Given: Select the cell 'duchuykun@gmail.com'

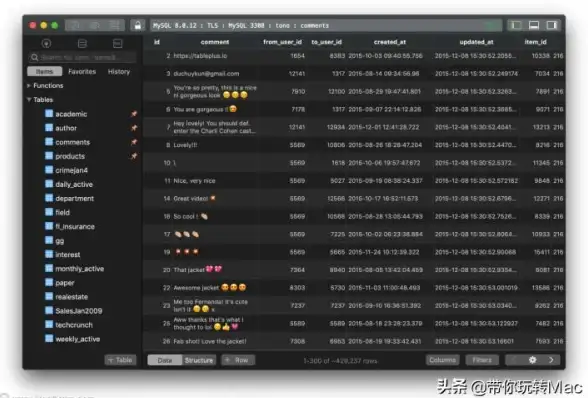Looking at the screenshot, I should [x=206, y=74].
